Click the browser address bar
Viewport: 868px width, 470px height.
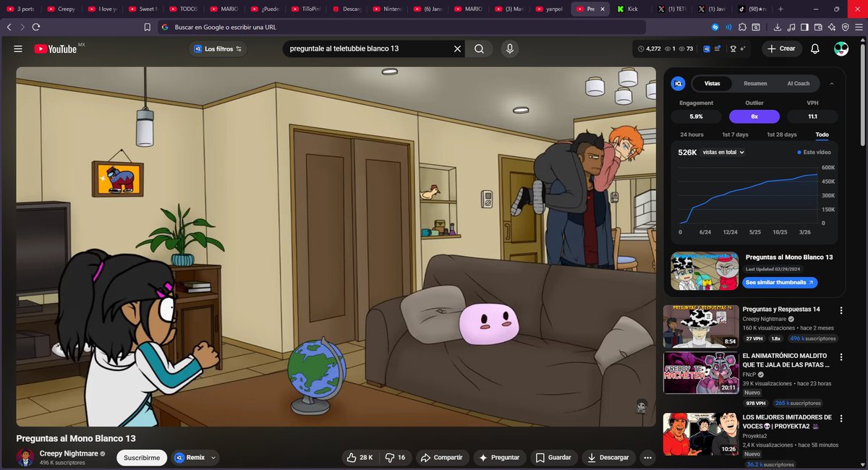400,27
